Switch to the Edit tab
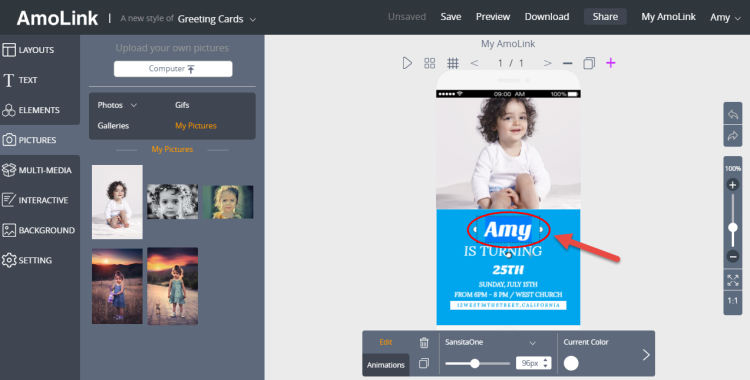 pyautogui.click(x=386, y=342)
